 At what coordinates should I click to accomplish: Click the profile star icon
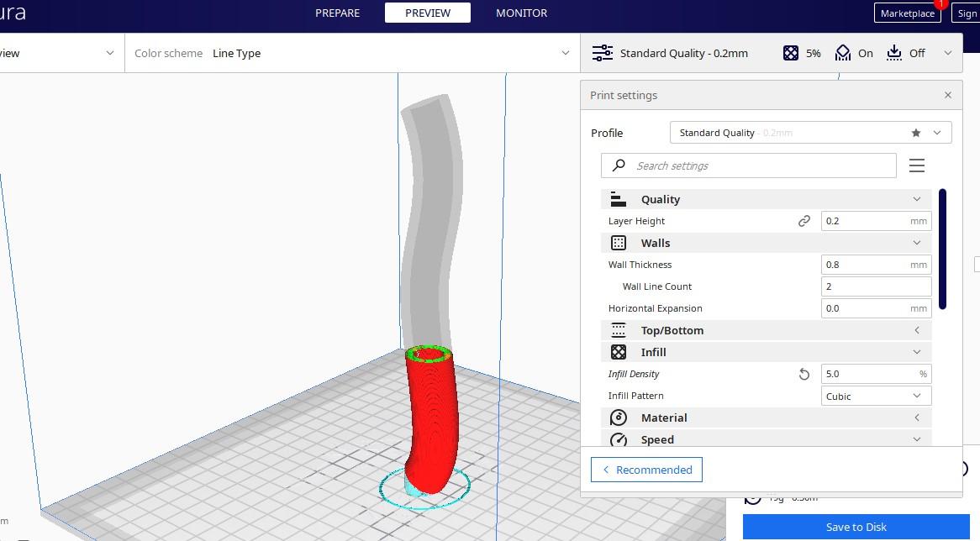[x=915, y=133]
